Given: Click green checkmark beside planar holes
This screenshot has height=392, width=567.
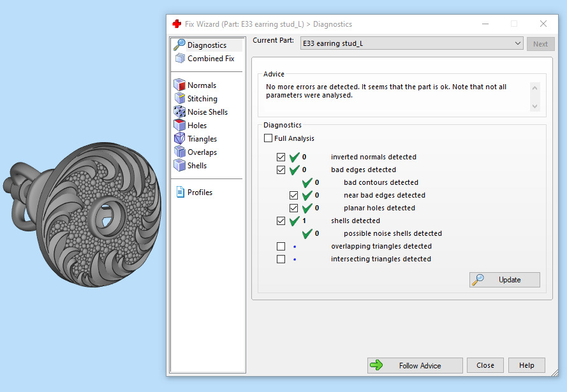Looking at the screenshot, I should pyautogui.click(x=307, y=208).
